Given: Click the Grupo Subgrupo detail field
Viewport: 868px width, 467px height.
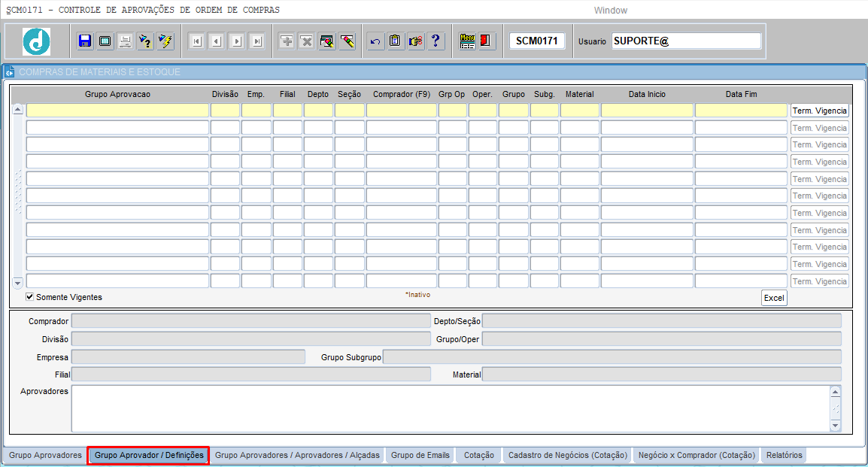Looking at the screenshot, I should point(612,357).
